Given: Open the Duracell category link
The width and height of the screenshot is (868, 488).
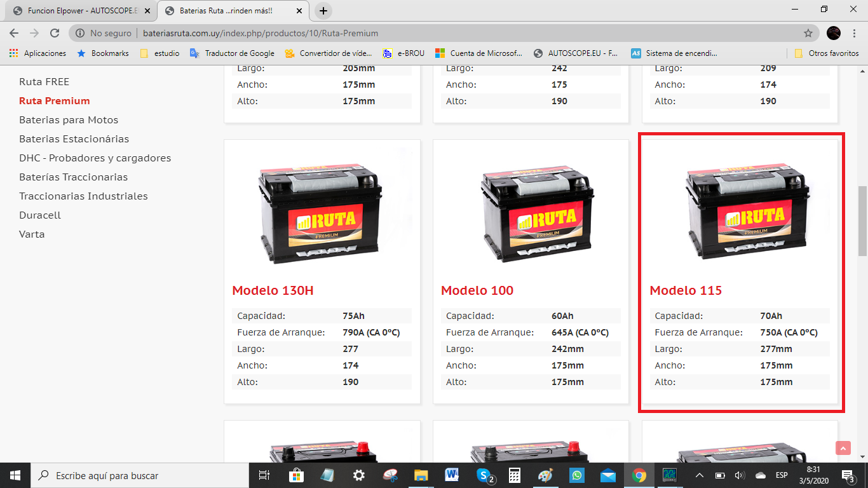Looking at the screenshot, I should click(40, 215).
